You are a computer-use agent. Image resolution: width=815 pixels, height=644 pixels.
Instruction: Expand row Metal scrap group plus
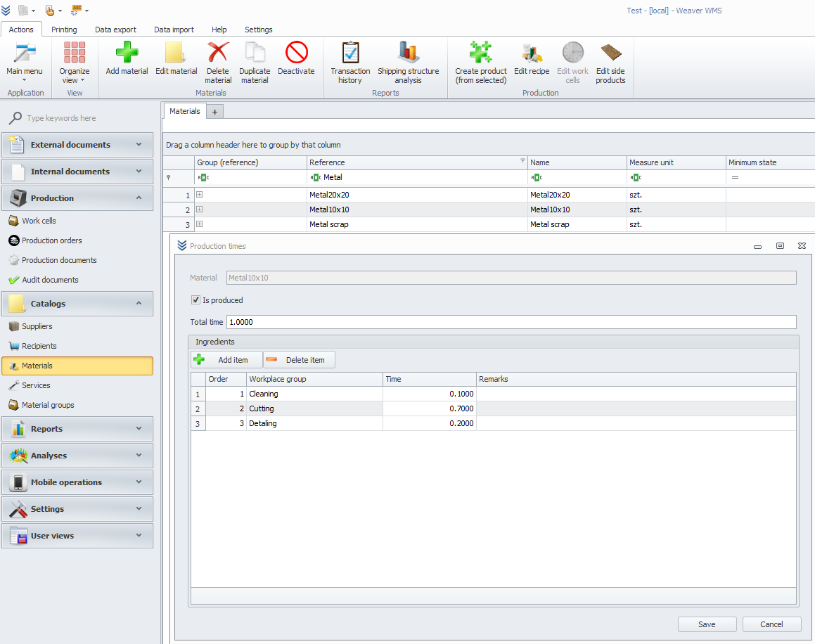click(x=199, y=224)
